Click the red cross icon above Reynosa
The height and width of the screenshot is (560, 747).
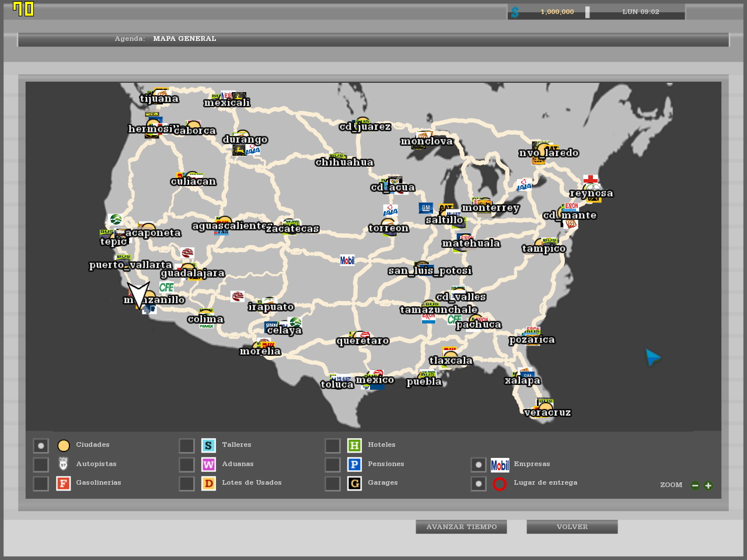click(591, 179)
